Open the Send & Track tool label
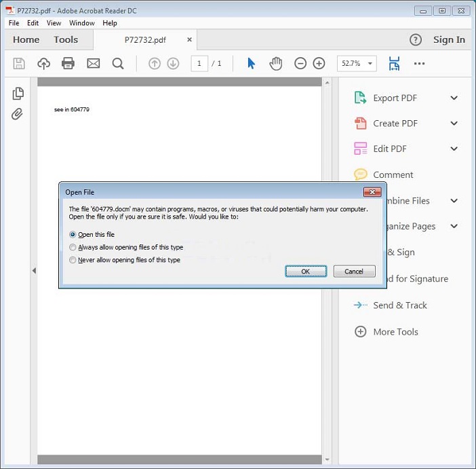 pos(400,305)
